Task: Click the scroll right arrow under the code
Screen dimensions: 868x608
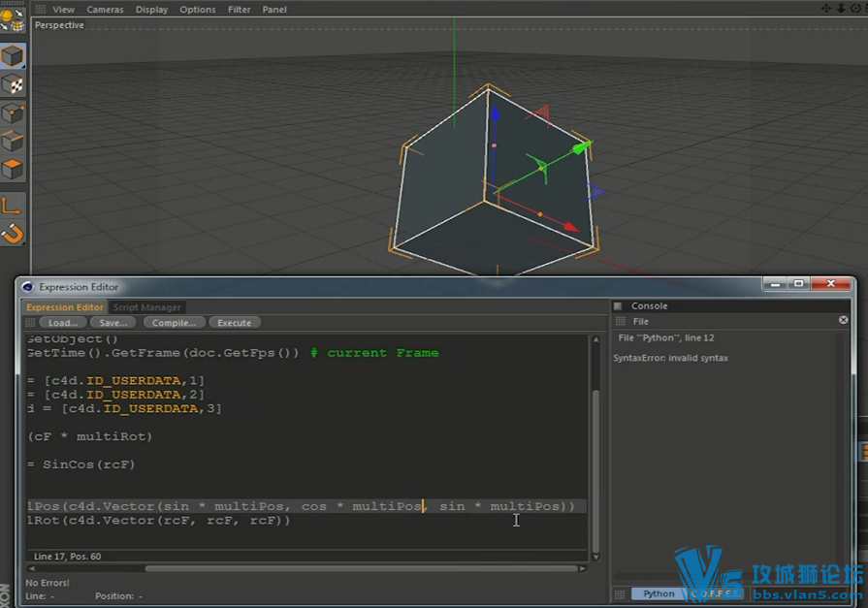Action: click(582, 568)
